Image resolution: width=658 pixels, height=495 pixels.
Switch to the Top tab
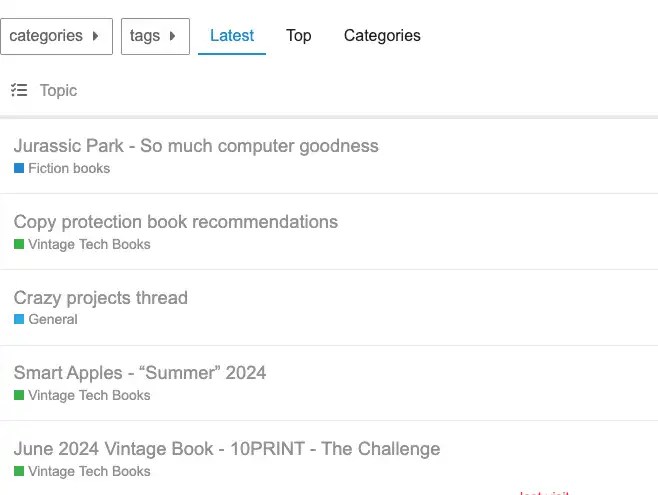click(299, 36)
